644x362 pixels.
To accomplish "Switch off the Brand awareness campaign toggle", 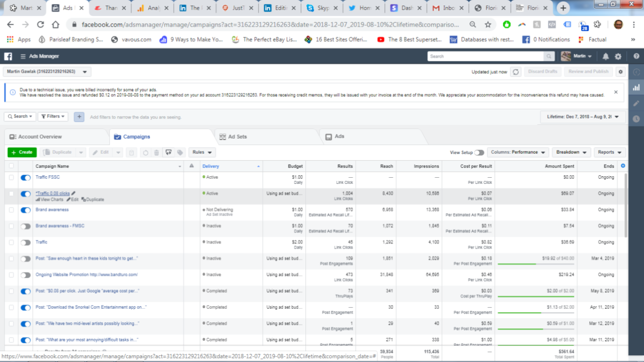I will [x=26, y=210].
